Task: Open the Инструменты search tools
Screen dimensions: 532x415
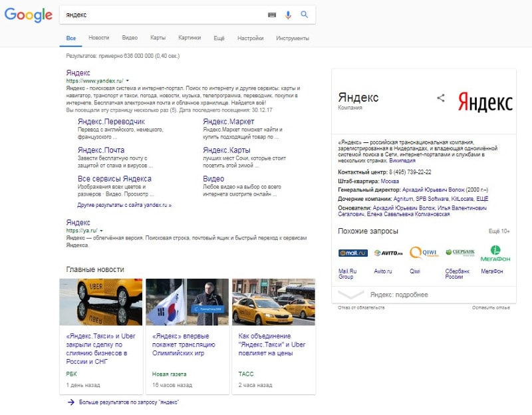Action: [x=293, y=38]
